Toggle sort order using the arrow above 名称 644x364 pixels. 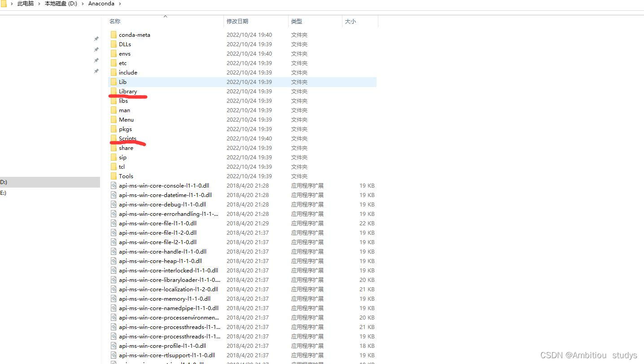tap(165, 16)
